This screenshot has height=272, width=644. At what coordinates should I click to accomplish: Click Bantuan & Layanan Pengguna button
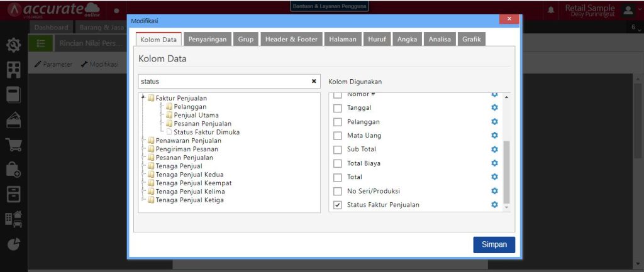(330, 7)
